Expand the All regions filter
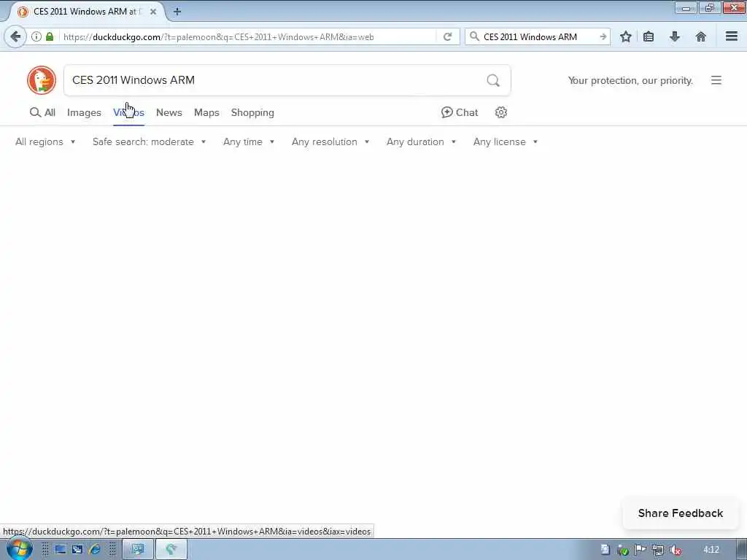747x560 pixels. coord(45,142)
